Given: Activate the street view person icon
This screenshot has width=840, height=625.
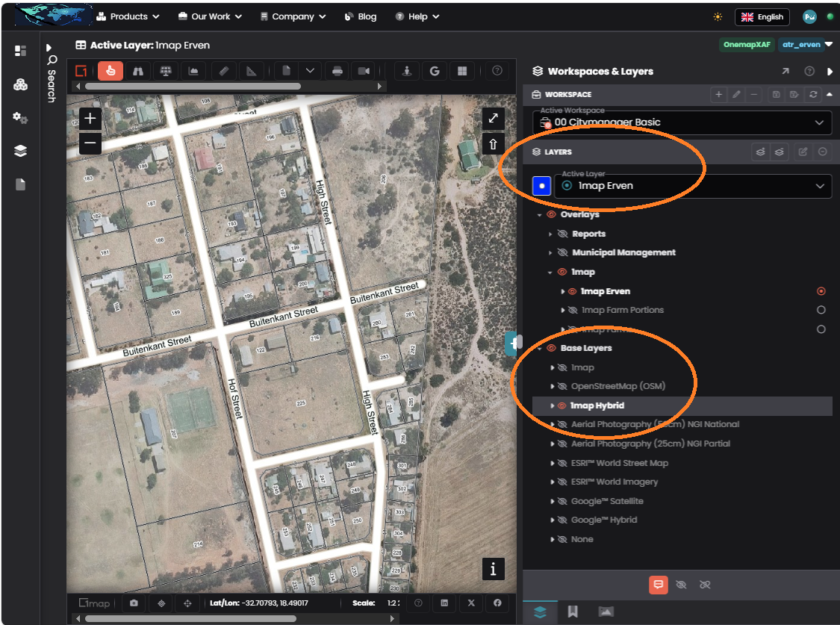Looking at the screenshot, I should 407,71.
